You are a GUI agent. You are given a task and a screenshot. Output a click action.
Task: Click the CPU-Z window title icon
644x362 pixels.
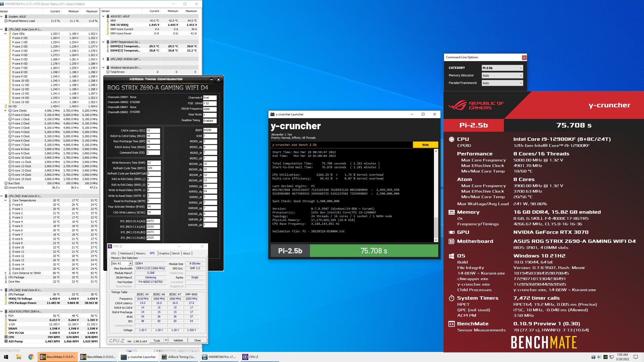coord(110,246)
